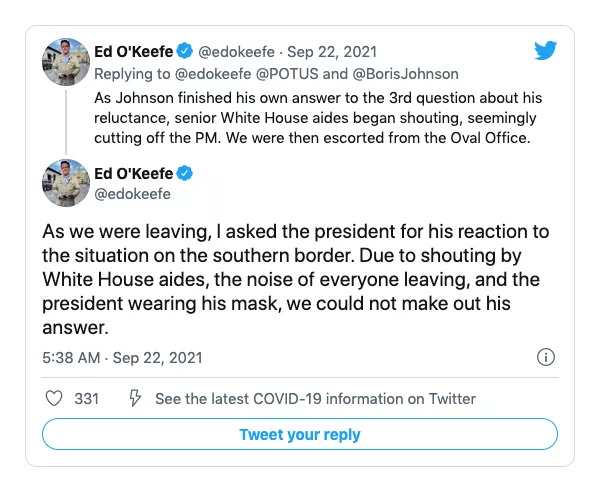Image resolution: width=605 pixels, height=481 pixels.
Task: Like the tweet with heart icon
Action: (x=56, y=398)
